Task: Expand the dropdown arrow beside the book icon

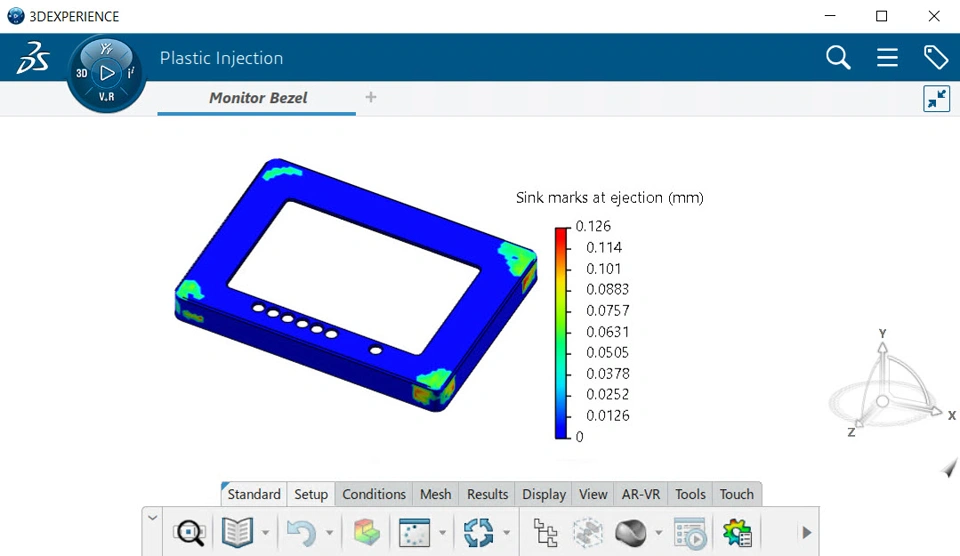Action: [265, 533]
